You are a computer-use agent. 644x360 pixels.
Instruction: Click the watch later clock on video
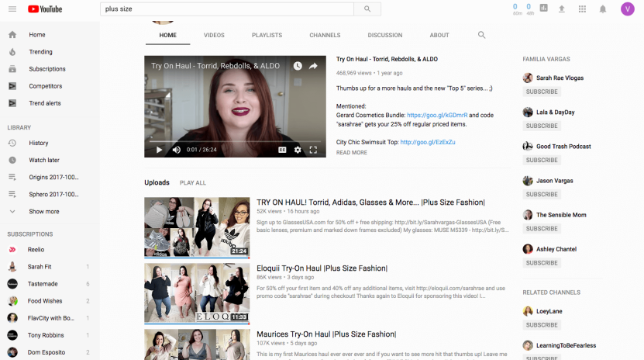point(298,66)
